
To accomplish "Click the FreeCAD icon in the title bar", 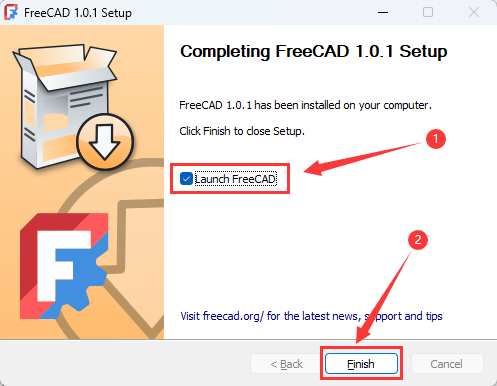I will pos(11,12).
